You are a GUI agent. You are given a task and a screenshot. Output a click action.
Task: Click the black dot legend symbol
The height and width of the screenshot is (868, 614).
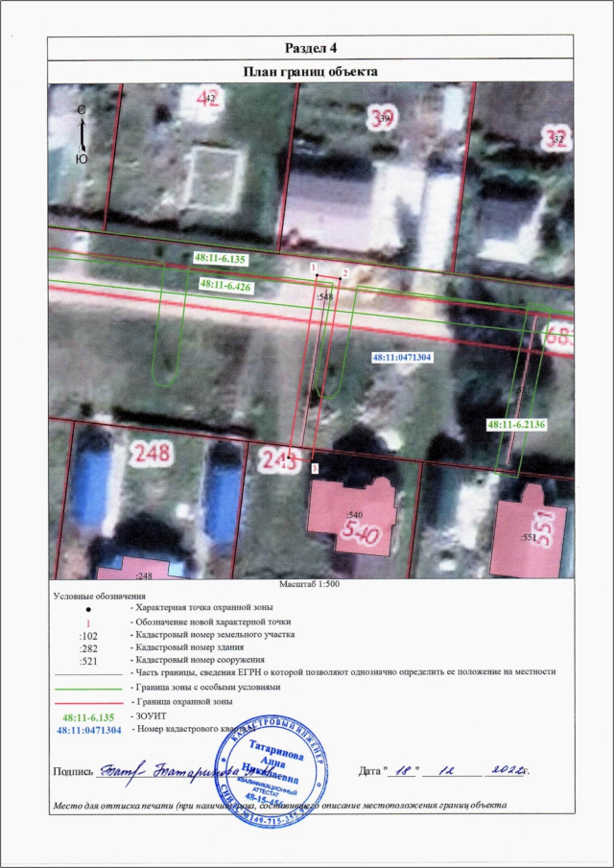(x=88, y=609)
